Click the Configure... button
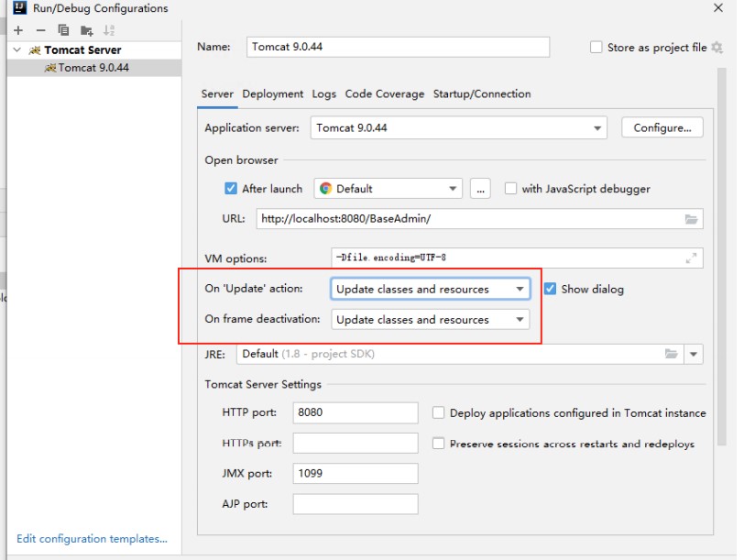Viewport: 744px width, 560px height. (662, 128)
